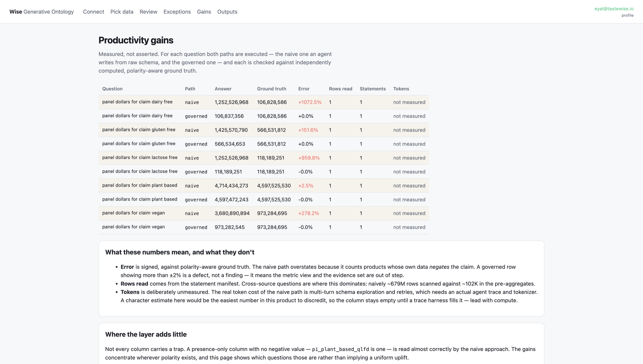Click the +278.2% error for vegan

308,213
